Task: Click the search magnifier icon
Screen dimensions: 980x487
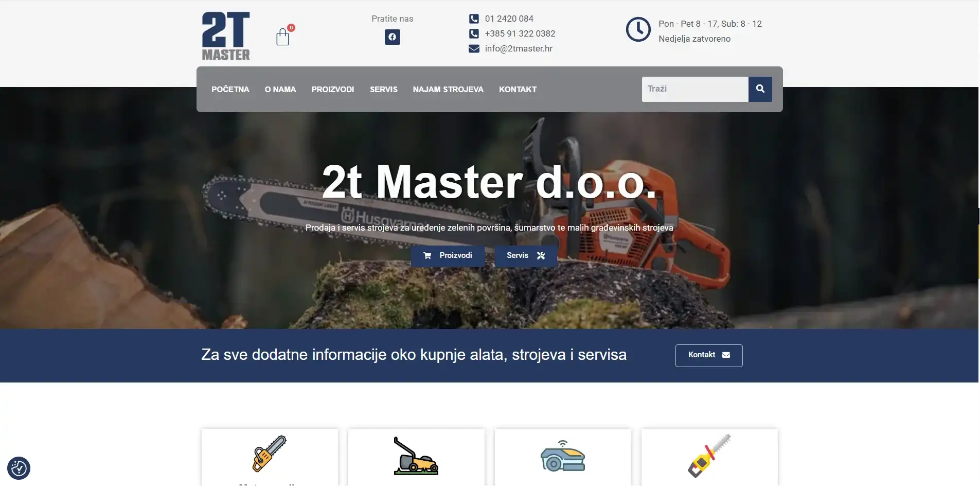Action: tap(760, 89)
